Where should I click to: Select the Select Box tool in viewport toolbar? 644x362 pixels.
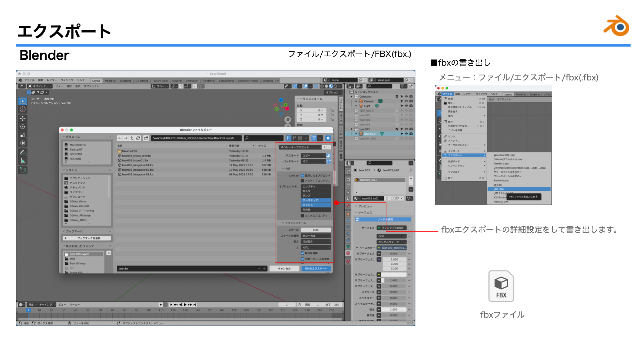pos(22,101)
